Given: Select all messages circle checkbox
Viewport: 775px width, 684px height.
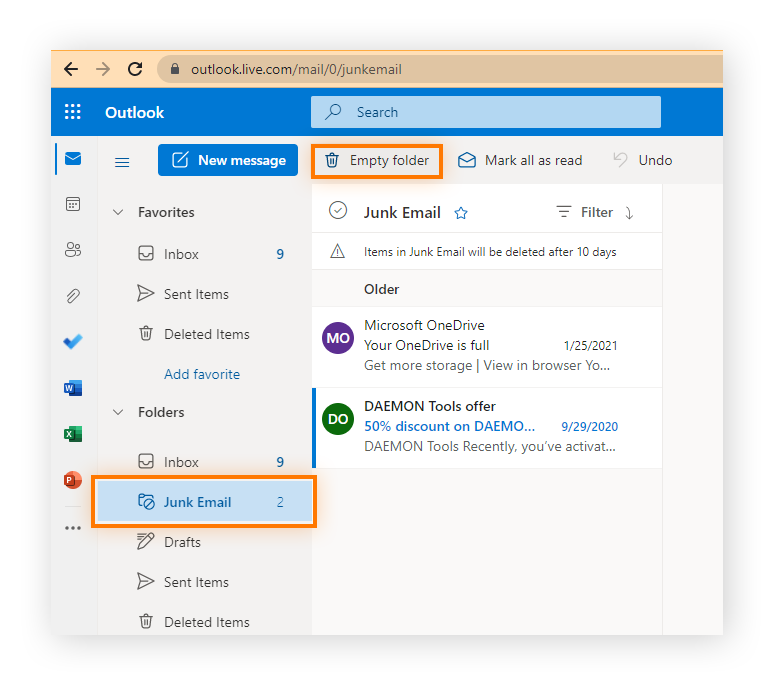Looking at the screenshot, I should click(x=338, y=211).
